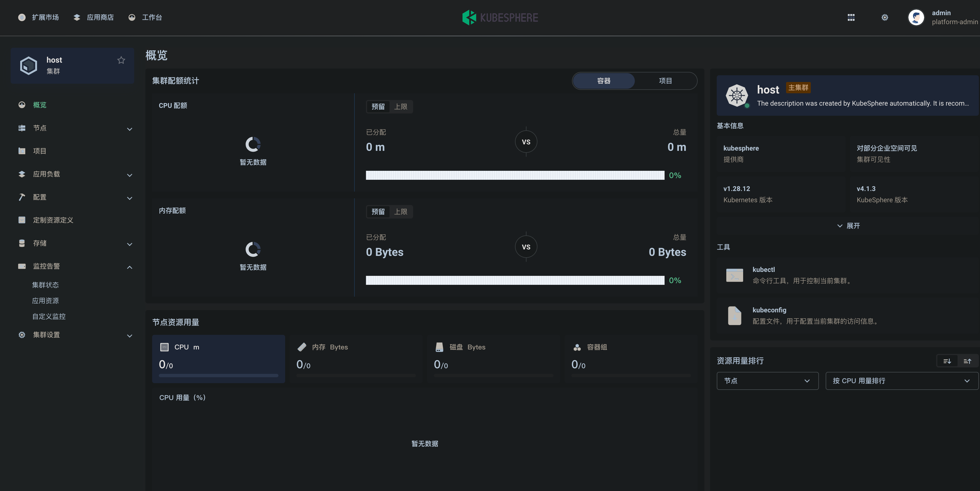
Task: Click the kubectl terminal icon
Action: click(735, 275)
